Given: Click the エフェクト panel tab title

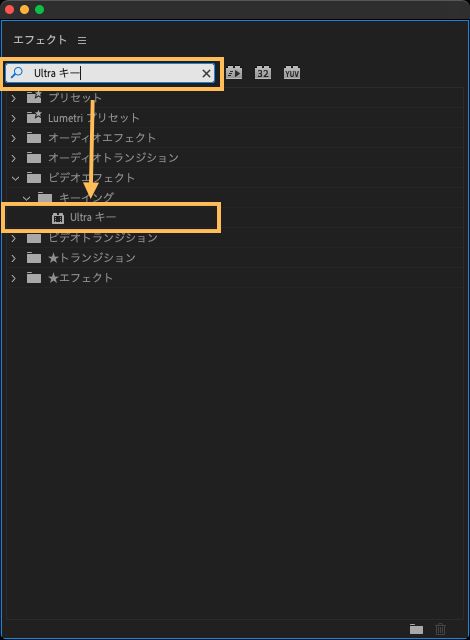Looking at the screenshot, I should 40,40.
